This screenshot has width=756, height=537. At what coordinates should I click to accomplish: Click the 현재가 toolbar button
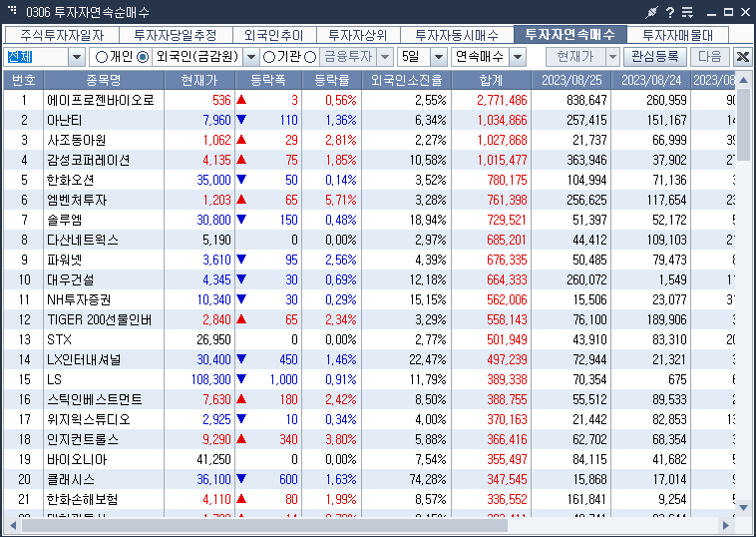click(x=575, y=57)
